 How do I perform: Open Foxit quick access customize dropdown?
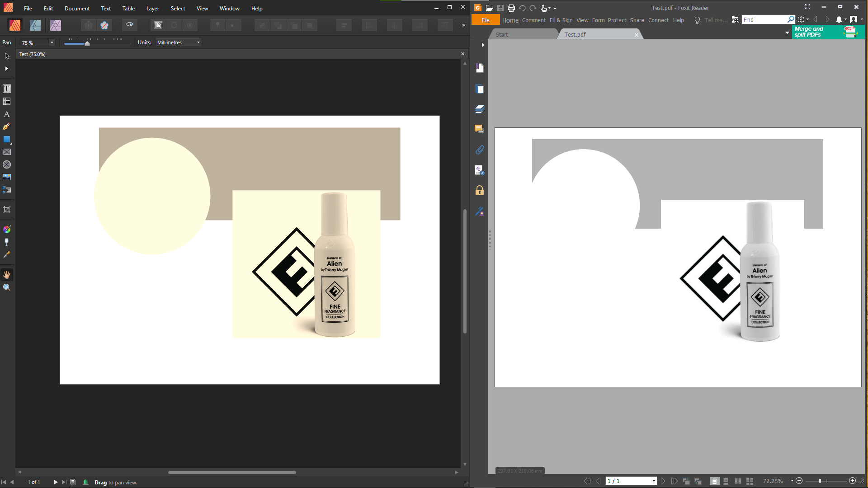coord(555,8)
